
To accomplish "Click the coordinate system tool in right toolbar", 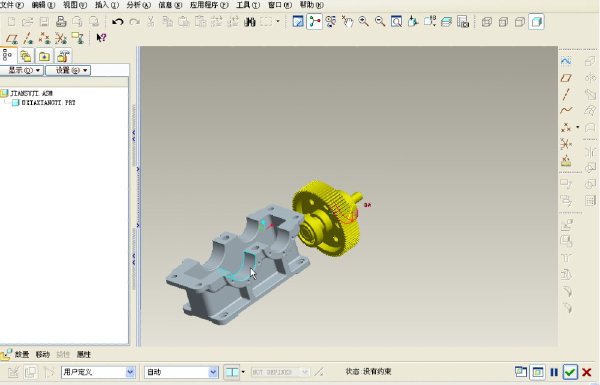I will click(566, 144).
